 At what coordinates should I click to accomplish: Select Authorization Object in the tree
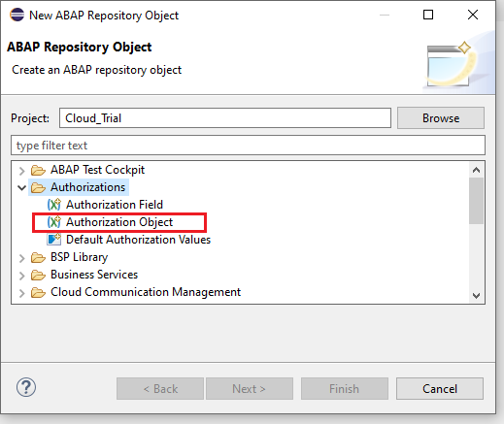pos(119,222)
